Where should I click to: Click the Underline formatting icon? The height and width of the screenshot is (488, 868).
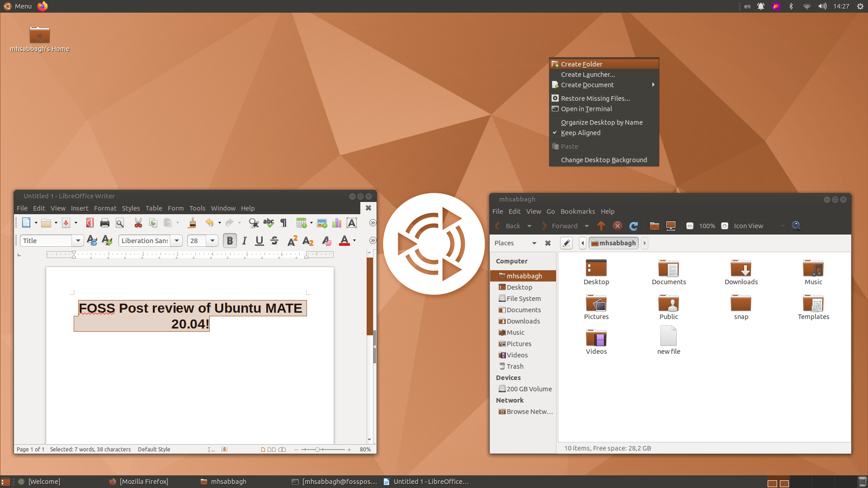coord(259,241)
